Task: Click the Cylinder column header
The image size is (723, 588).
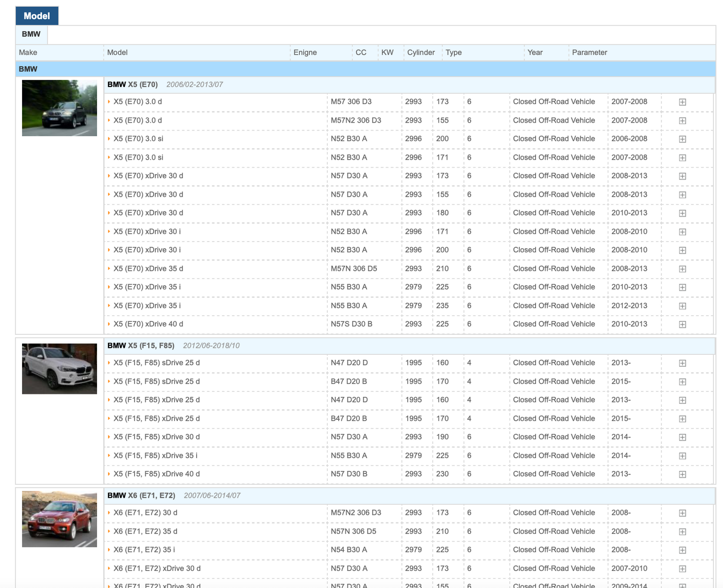Action: (421, 53)
